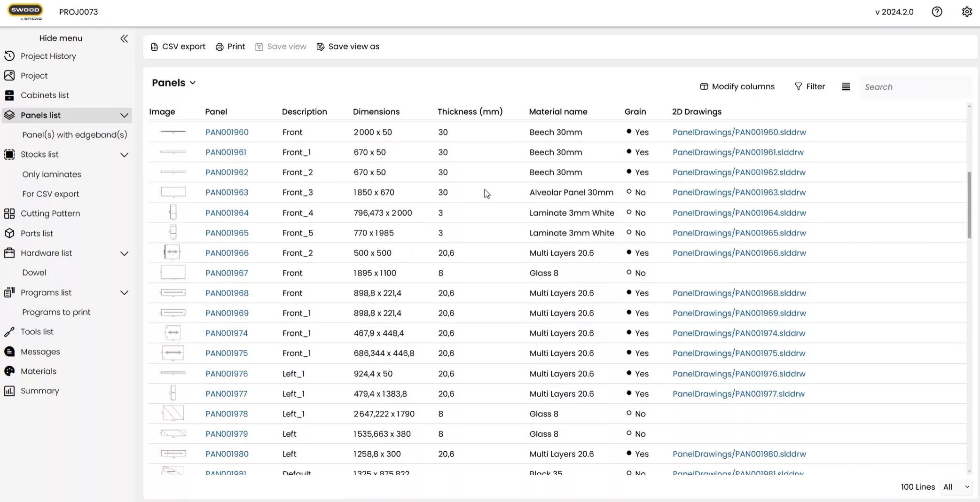
Task: Select 'Alveolar Panel 30mm' material cell
Action: click(x=571, y=192)
